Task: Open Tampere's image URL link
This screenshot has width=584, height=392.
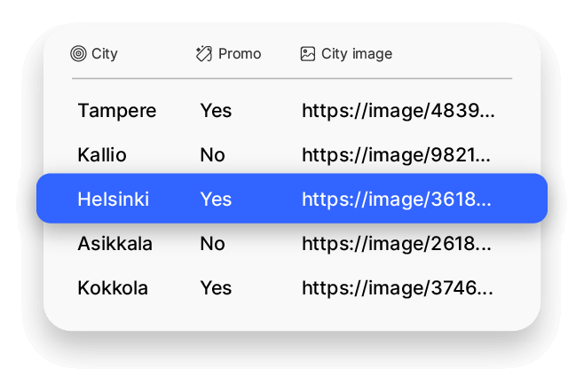Action: [x=398, y=111]
